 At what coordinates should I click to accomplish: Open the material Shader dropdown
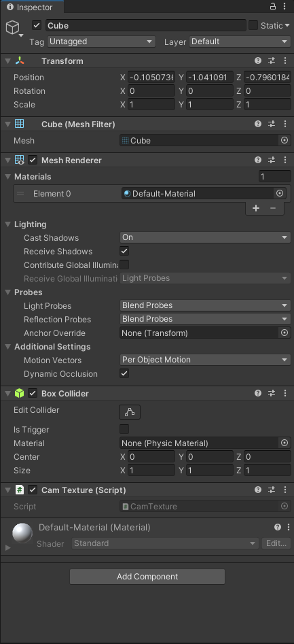(165, 543)
